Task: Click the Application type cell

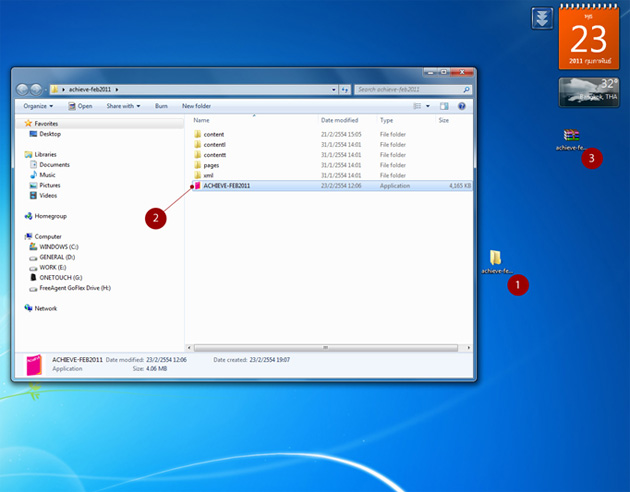Action: pos(395,186)
